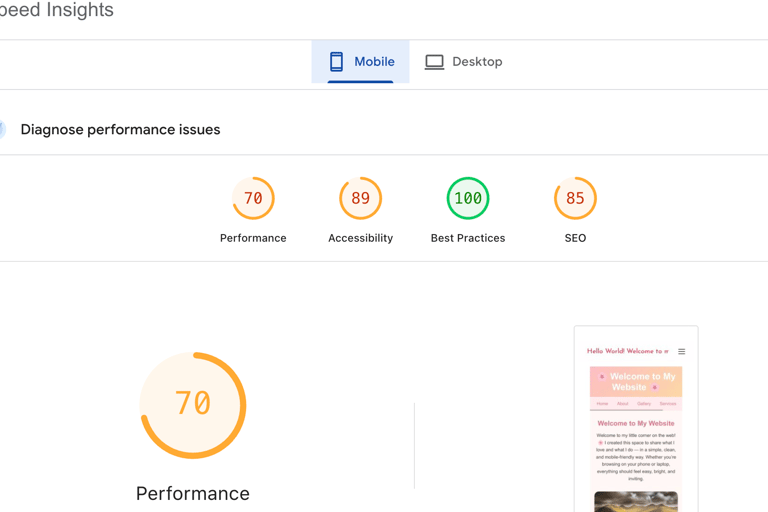Viewport: 768px width, 512px height.
Task: Click the laptop icon in the Desktop tab
Action: point(434,62)
